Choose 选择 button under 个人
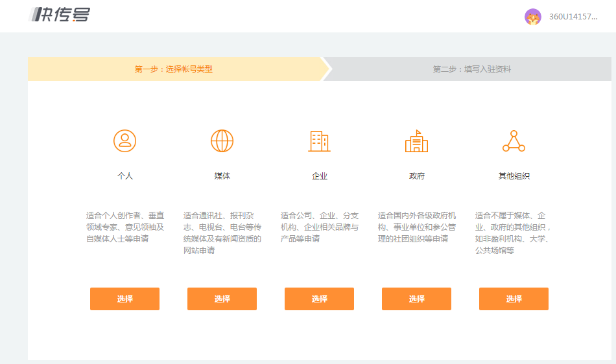The image size is (616, 364). point(125,299)
